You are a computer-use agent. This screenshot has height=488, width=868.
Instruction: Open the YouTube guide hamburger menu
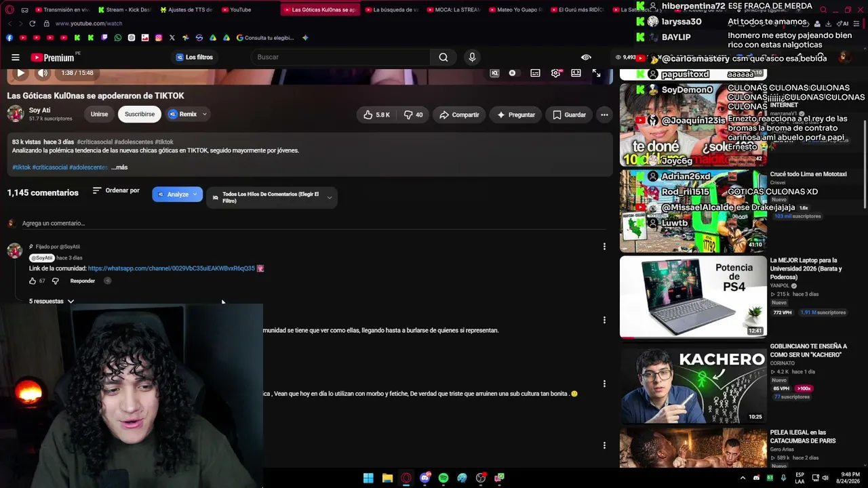[16, 58]
